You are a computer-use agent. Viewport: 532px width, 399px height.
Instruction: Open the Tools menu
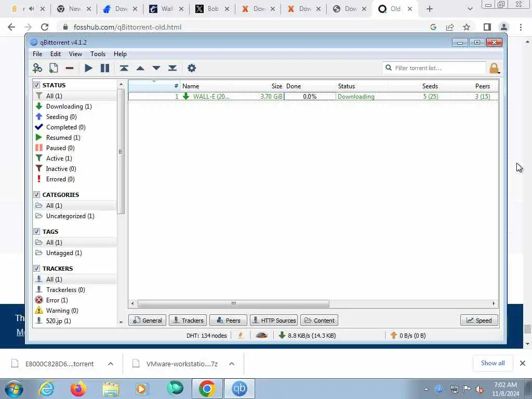pyautogui.click(x=98, y=54)
